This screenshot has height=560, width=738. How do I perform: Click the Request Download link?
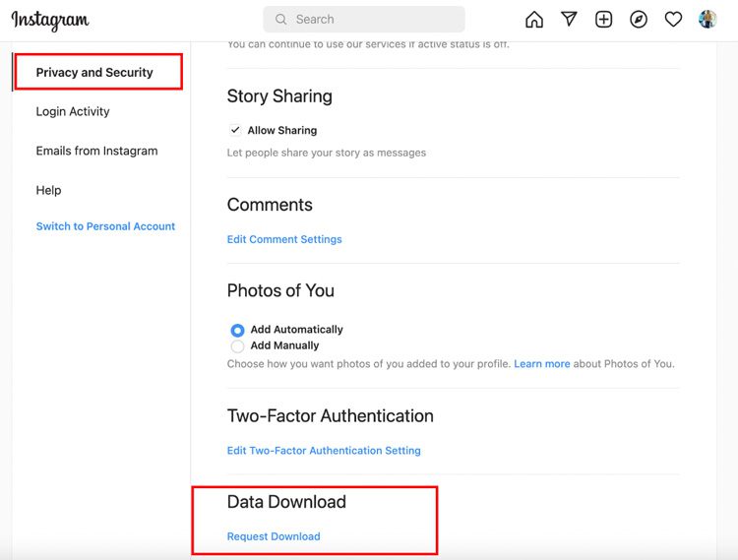pos(274,536)
